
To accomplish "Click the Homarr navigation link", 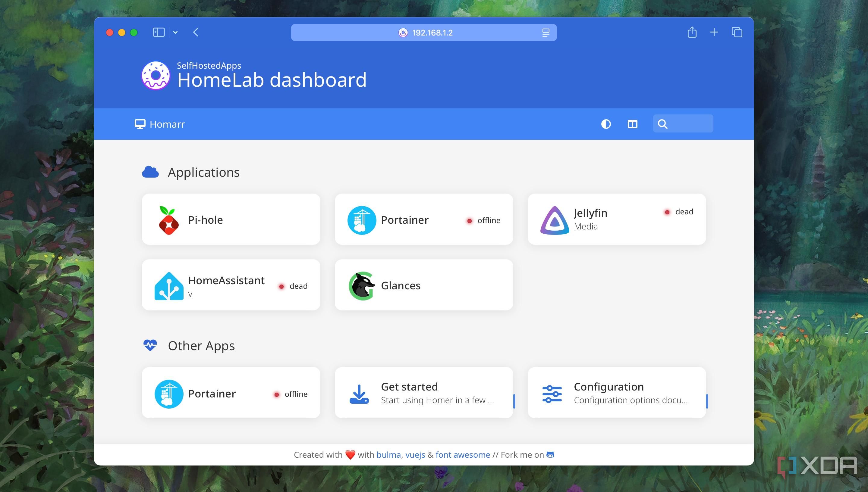I will tap(160, 124).
